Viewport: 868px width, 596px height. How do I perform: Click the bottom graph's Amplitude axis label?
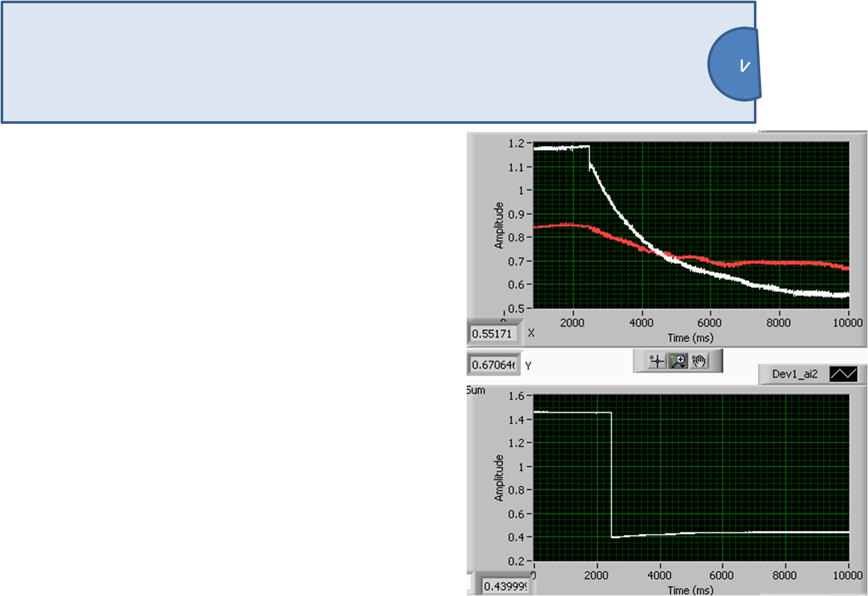click(x=499, y=478)
